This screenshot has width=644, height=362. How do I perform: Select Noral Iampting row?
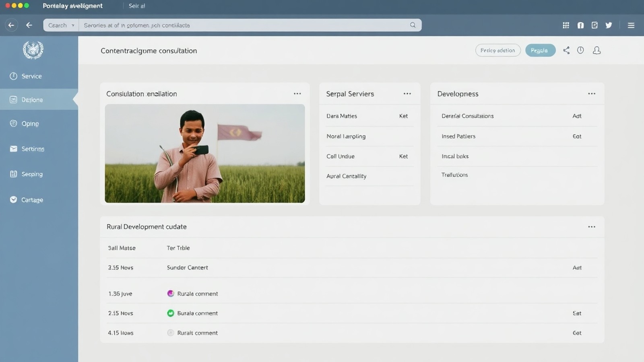(369, 136)
